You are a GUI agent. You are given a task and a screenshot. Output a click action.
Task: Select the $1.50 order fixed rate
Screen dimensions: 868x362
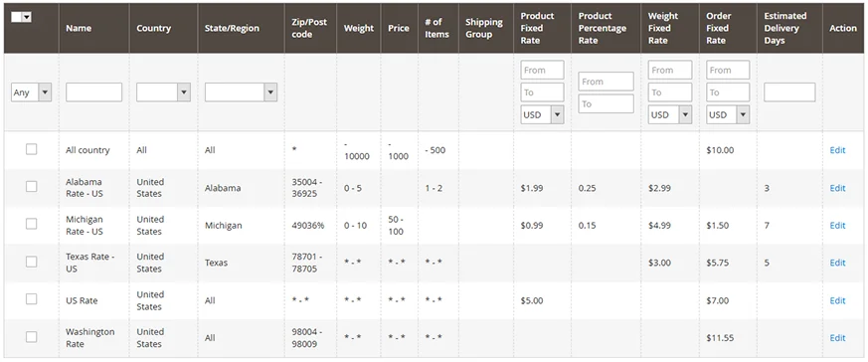tap(718, 226)
